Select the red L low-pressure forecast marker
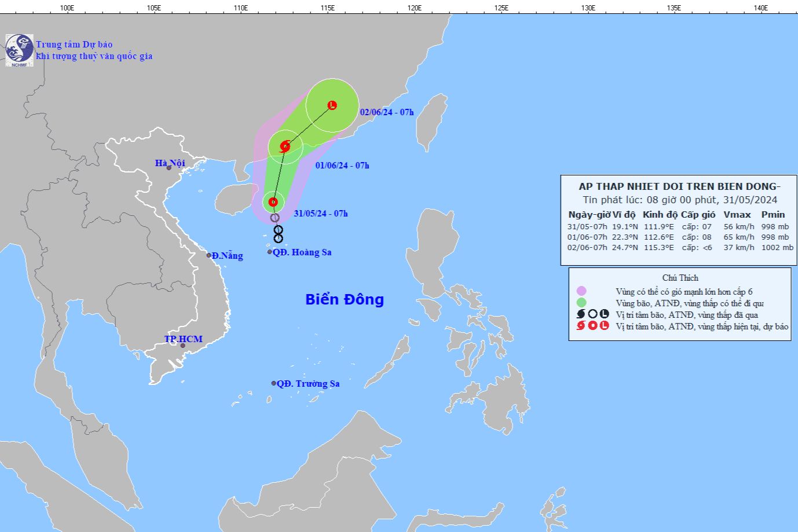This screenshot has width=798, height=532. (x=332, y=105)
